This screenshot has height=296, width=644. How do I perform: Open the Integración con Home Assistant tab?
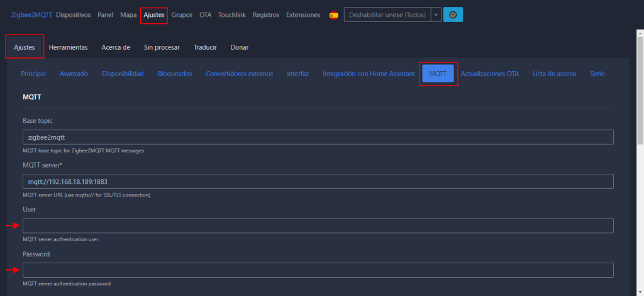click(369, 74)
